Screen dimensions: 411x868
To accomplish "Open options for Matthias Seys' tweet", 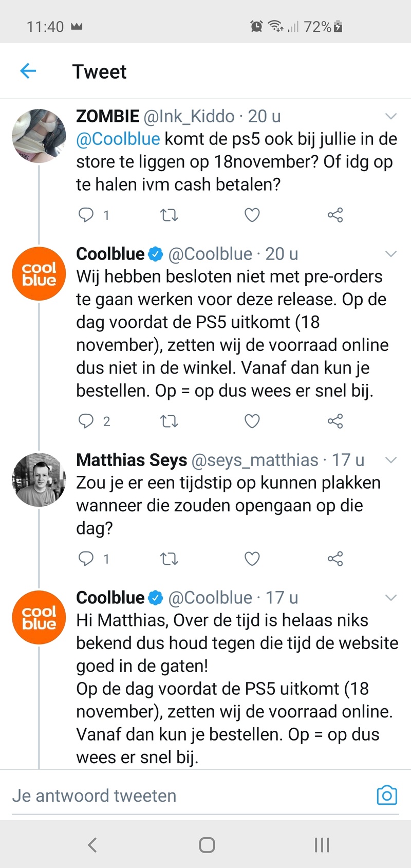I will click(x=391, y=460).
